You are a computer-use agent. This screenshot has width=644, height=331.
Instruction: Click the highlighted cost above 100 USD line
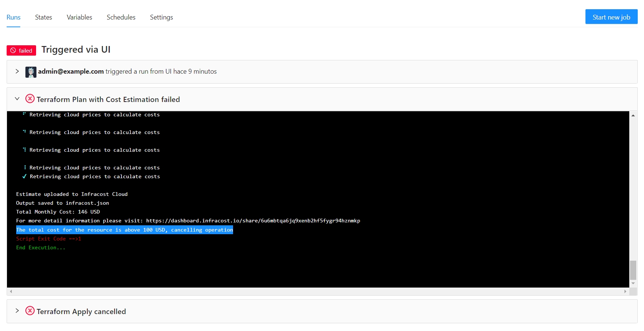[124, 230]
